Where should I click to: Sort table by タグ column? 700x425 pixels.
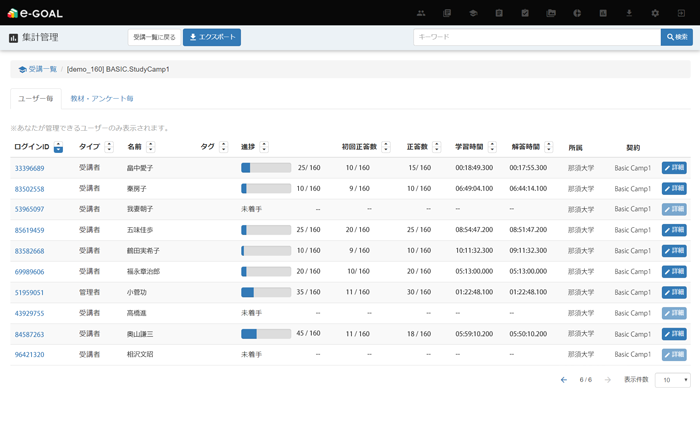[x=224, y=146]
